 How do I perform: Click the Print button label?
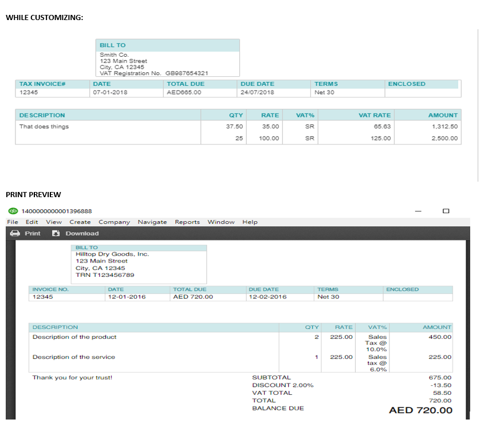click(33, 233)
